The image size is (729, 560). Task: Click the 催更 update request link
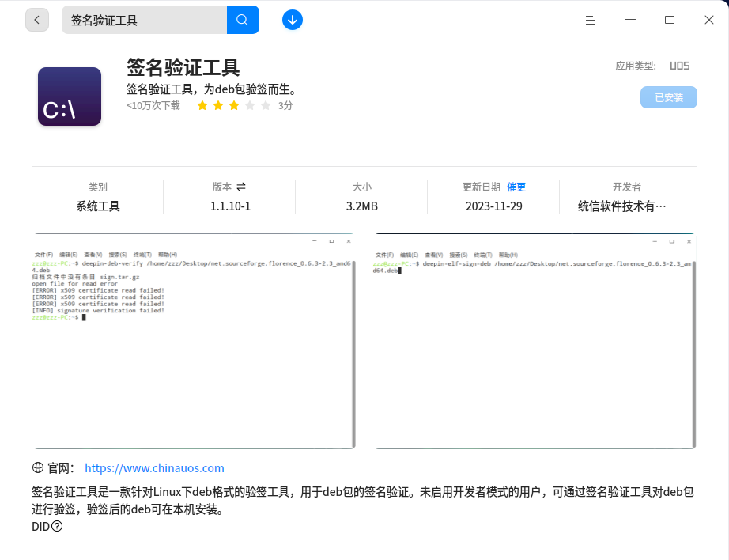point(516,187)
